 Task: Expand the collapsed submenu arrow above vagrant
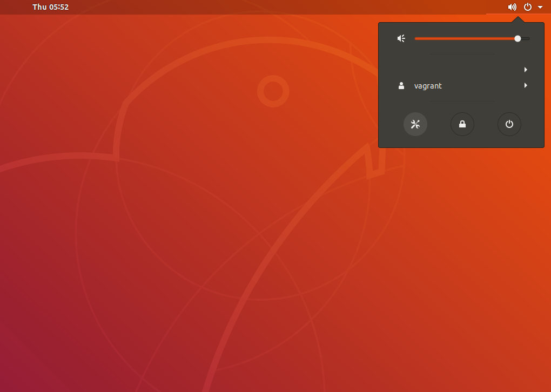[x=525, y=69]
